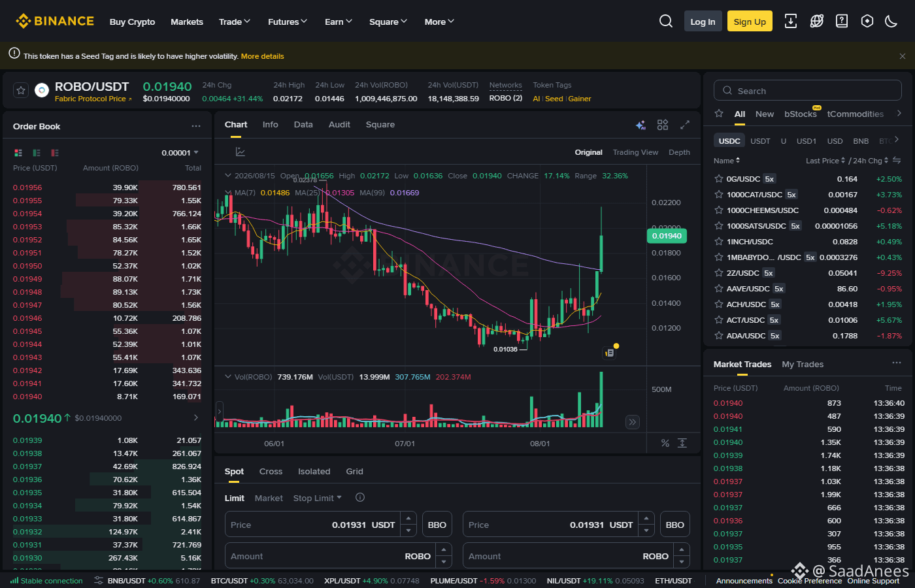Switch chart to Trading View
Screen dimensions: 915x588
click(x=635, y=152)
